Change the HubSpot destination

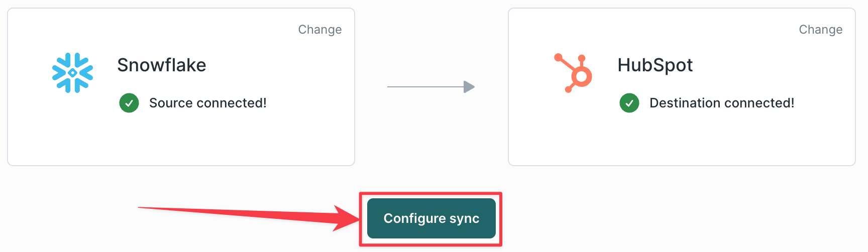click(x=821, y=30)
